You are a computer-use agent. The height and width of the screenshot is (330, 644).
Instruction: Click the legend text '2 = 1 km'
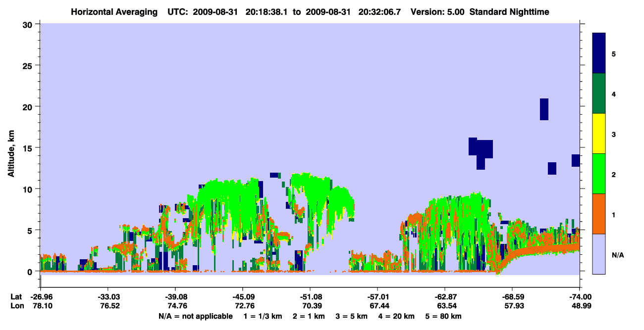click(x=310, y=316)
